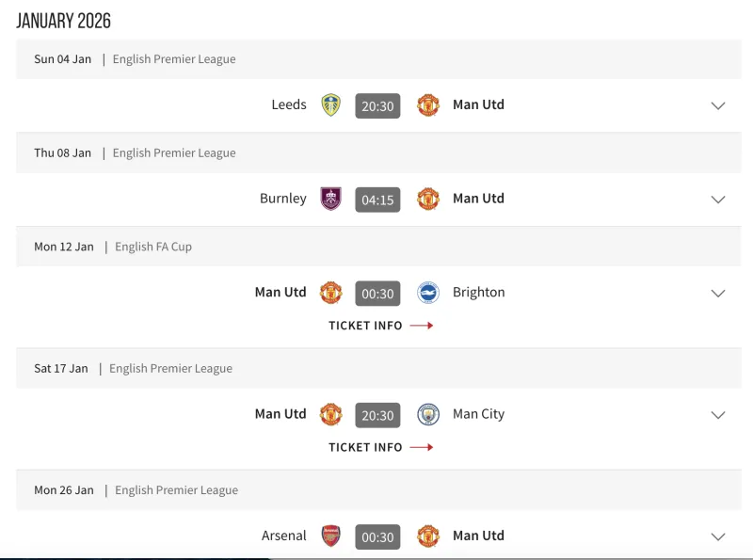Expand the Arsenal vs Man Utd fixture
Viewport: 753px width, 560px height.
[x=718, y=536]
